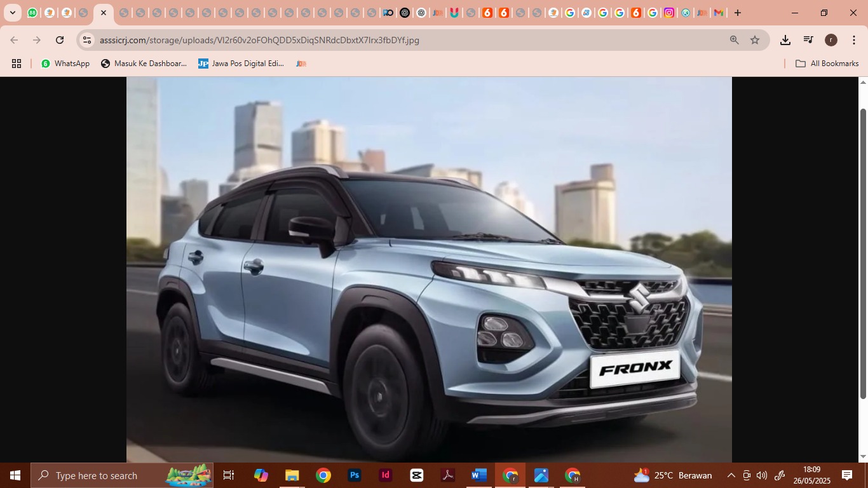Click scrollbar up arrow

(x=863, y=82)
